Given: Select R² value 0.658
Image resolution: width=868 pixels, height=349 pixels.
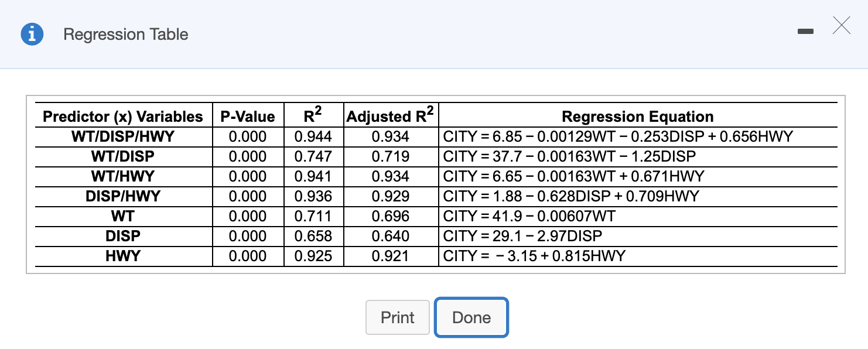Looking at the screenshot, I should pyautogui.click(x=313, y=236).
